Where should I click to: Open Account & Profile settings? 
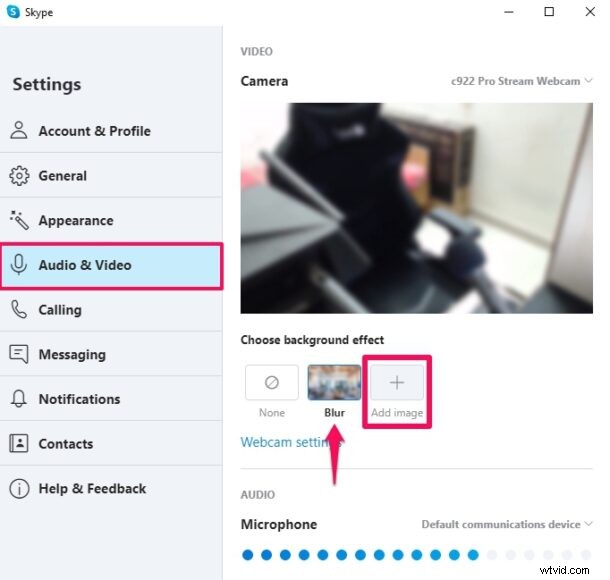tap(111, 131)
